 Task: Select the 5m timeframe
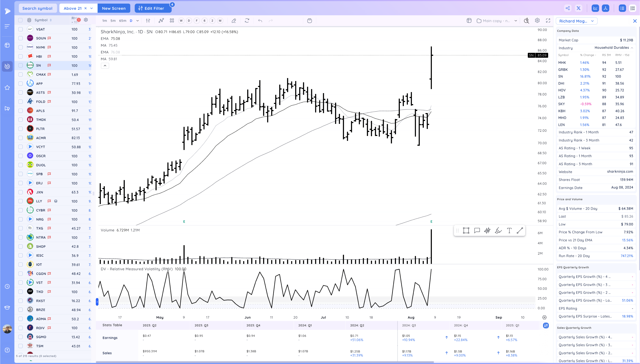click(113, 21)
